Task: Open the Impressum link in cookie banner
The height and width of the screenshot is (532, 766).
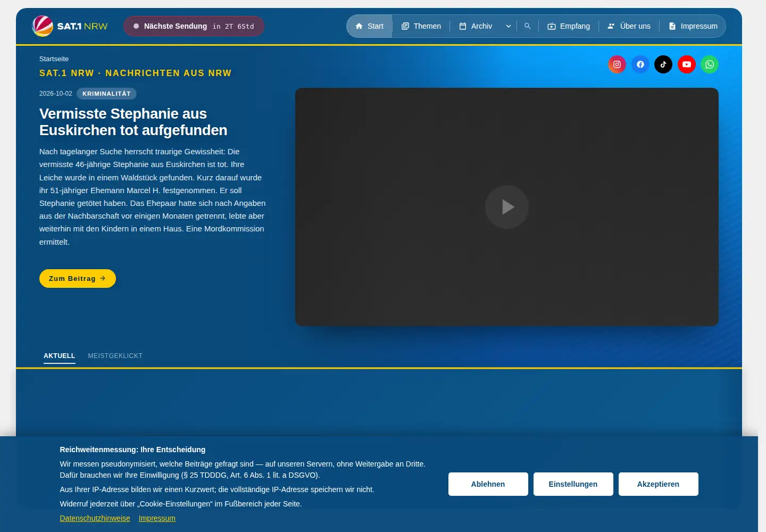Action: 157,518
